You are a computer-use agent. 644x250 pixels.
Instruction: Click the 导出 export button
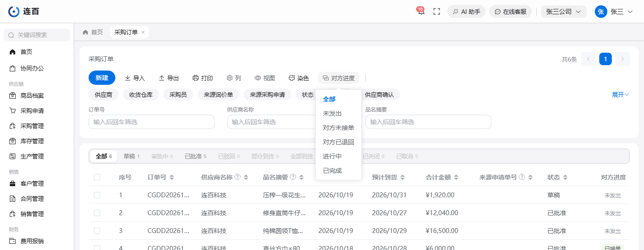pyautogui.click(x=169, y=78)
